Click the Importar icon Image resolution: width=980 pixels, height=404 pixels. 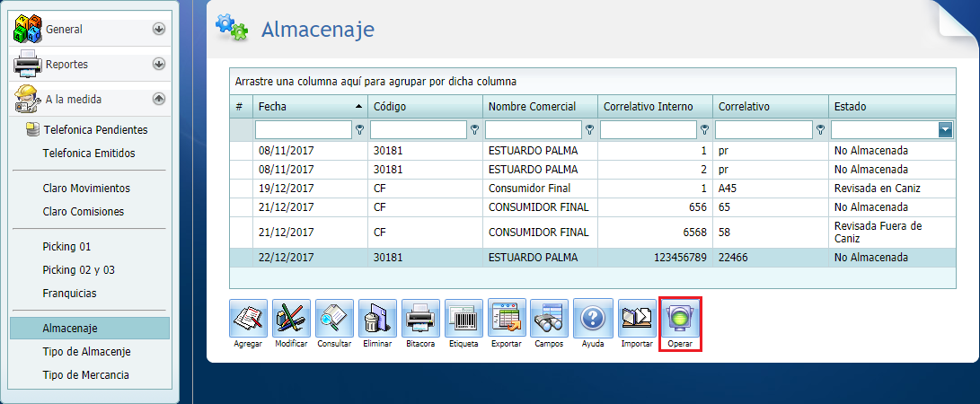coord(637,318)
